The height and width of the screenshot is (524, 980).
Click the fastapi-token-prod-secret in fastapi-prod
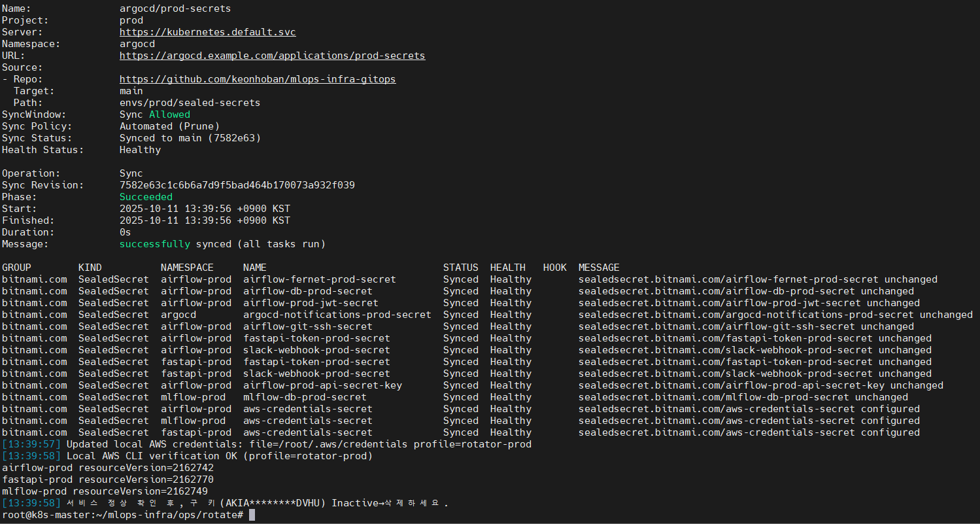point(316,361)
